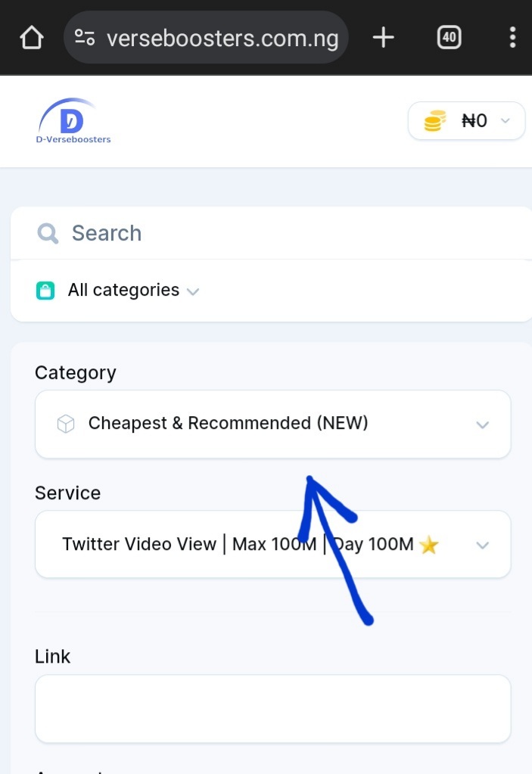Open a new tab with plus icon

(383, 38)
